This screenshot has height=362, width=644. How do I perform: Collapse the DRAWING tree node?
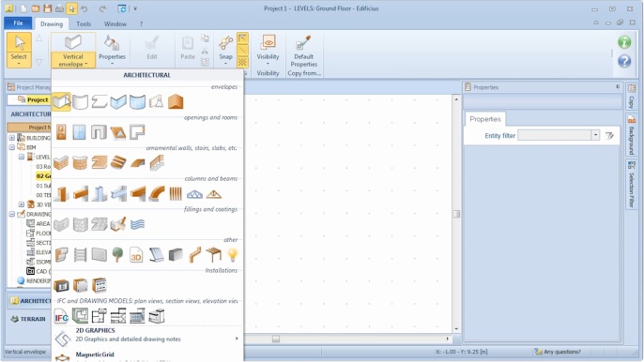[x=12, y=214]
